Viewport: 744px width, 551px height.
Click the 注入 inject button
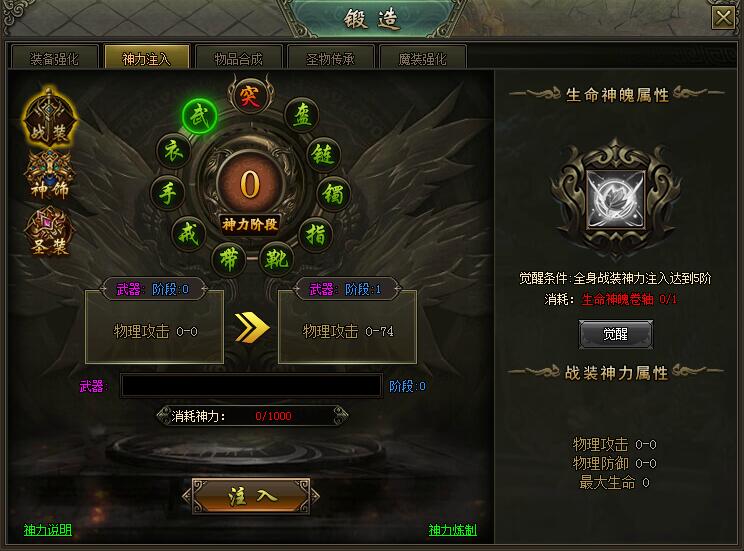tap(251, 496)
